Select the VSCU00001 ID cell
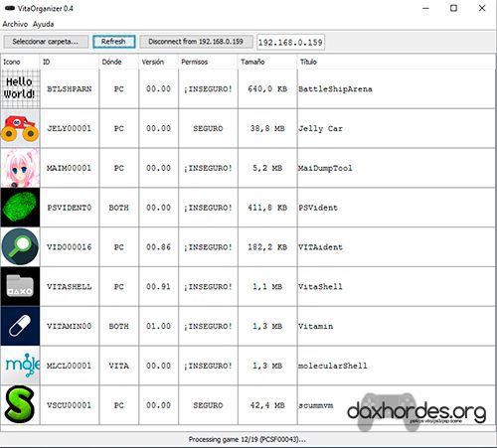The height and width of the screenshot is (448, 497). (70, 405)
